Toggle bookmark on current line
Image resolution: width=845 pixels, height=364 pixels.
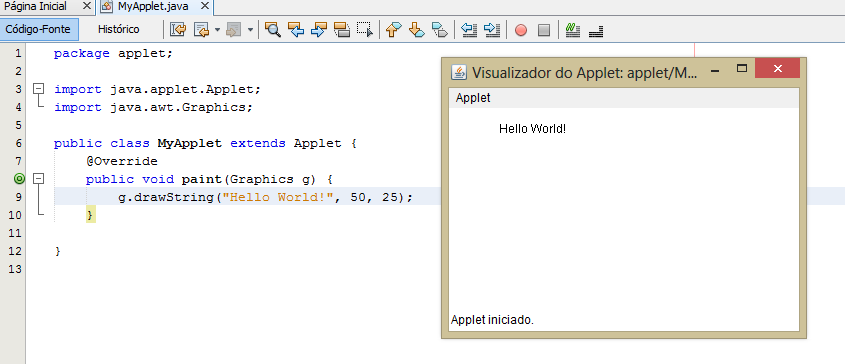click(x=440, y=30)
